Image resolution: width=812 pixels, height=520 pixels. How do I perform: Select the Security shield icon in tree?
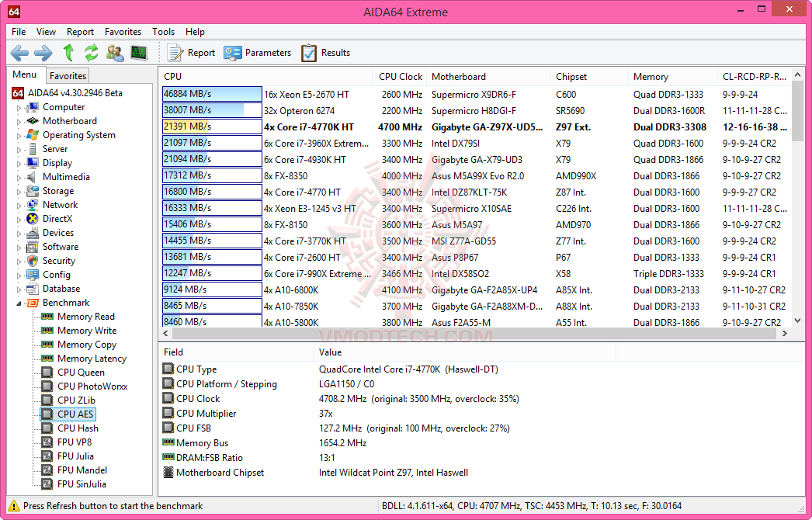(x=32, y=261)
